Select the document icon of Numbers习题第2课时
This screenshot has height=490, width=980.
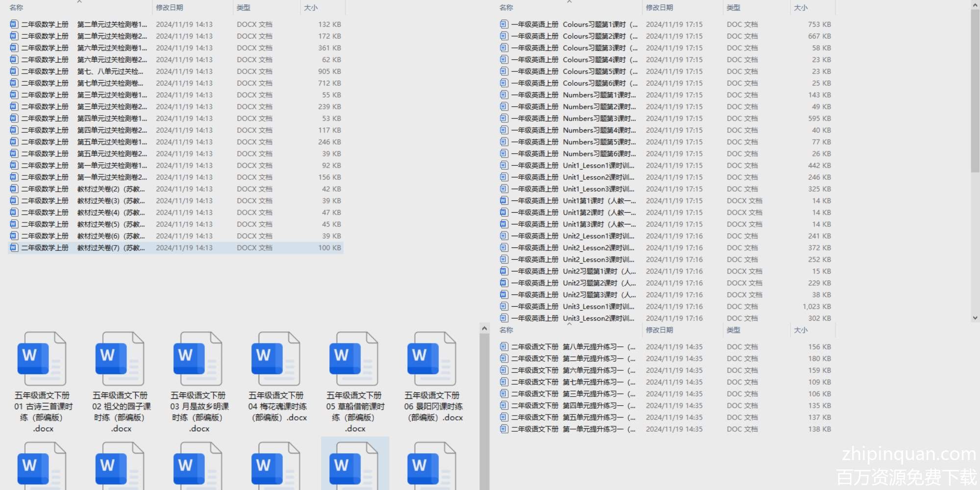[x=504, y=106]
